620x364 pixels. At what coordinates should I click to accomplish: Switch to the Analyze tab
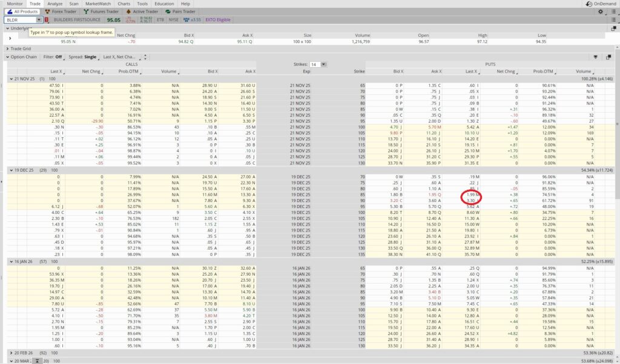55,3
